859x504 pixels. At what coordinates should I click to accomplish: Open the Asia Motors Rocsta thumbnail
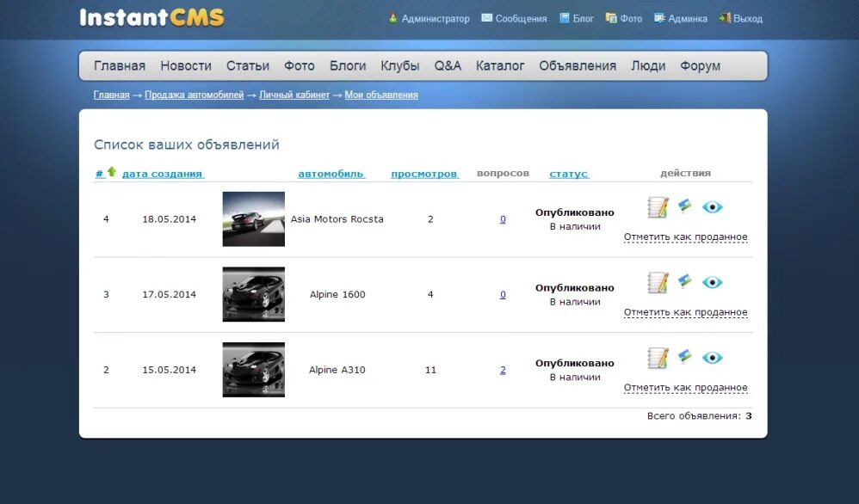(254, 219)
